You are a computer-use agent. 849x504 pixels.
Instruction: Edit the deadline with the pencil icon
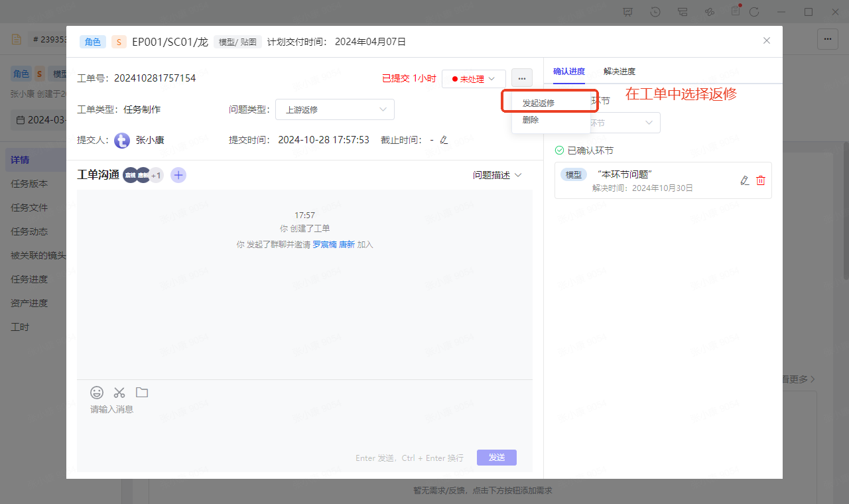point(444,140)
